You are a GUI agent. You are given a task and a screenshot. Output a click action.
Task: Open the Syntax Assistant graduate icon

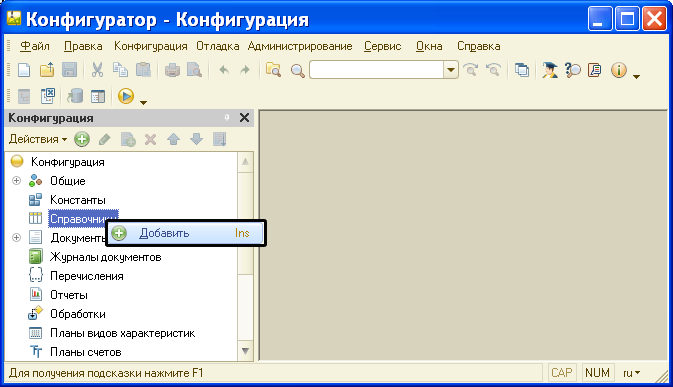point(550,70)
